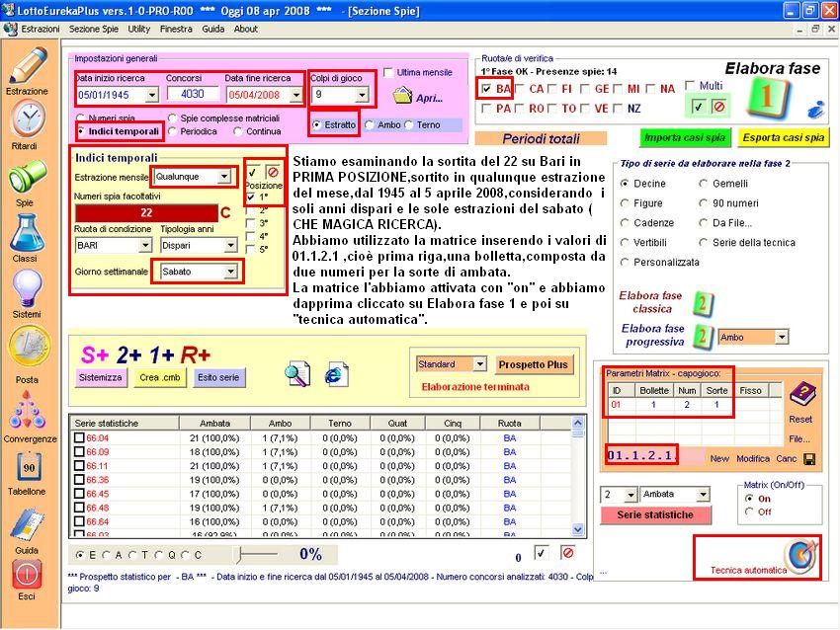Click the Serie statistiche red button
This screenshot has width=840, height=630.
click(655, 514)
